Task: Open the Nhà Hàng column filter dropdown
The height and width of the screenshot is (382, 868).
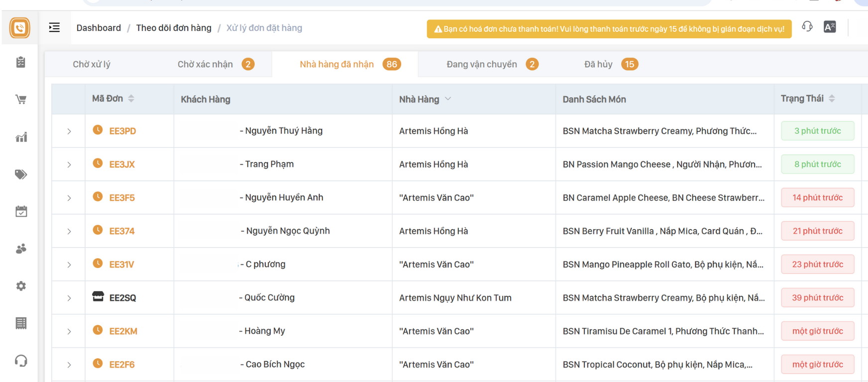Action: click(448, 99)
